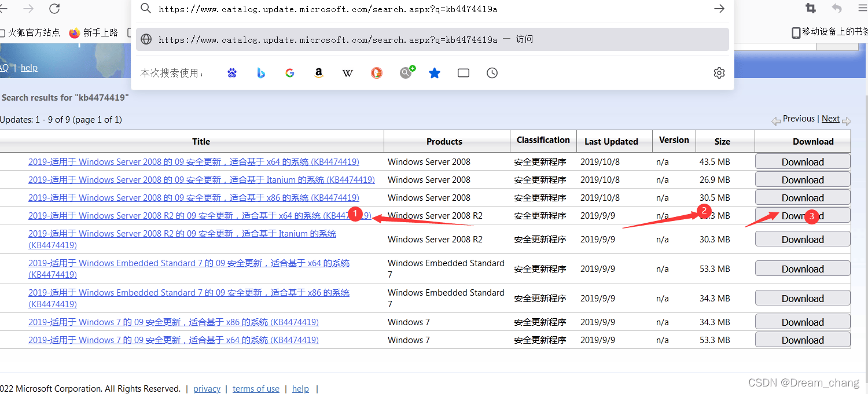Download the Windows Server 2008 R2 Itanium update
Image resolution: width=868 pixels, height=394 pixels.
click(x=803, y=240)
